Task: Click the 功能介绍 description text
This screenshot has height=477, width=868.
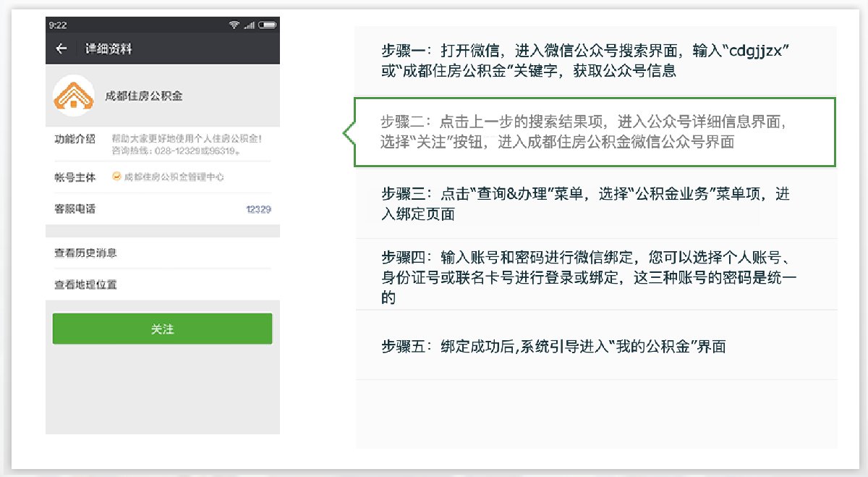Action: click(x=187, y=144)
